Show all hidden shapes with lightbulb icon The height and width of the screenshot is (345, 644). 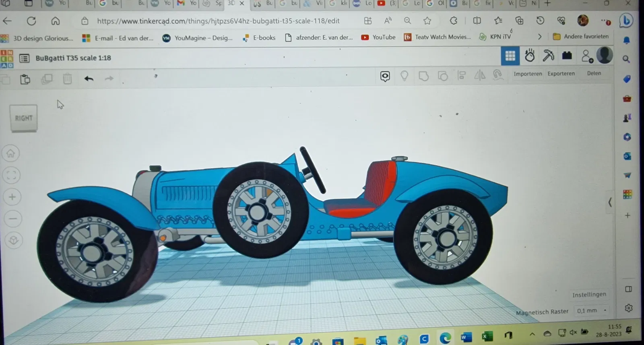pyautogui.click(x=405, y=76)
